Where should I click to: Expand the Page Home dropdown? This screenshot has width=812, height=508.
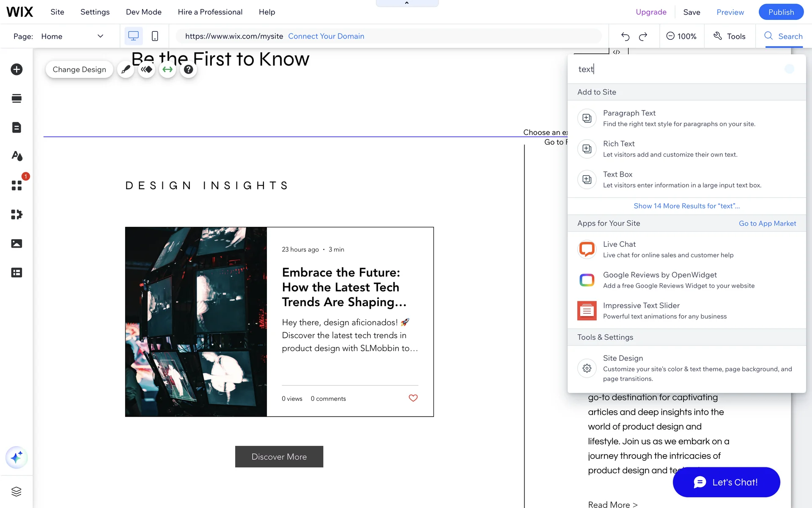tap(100, 36)
